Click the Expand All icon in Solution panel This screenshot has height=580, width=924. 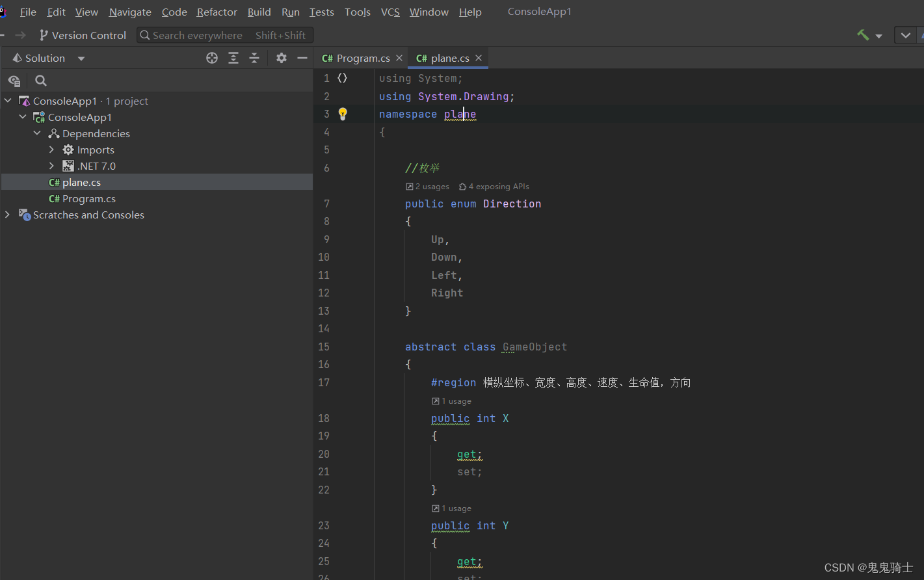(233, 58)
